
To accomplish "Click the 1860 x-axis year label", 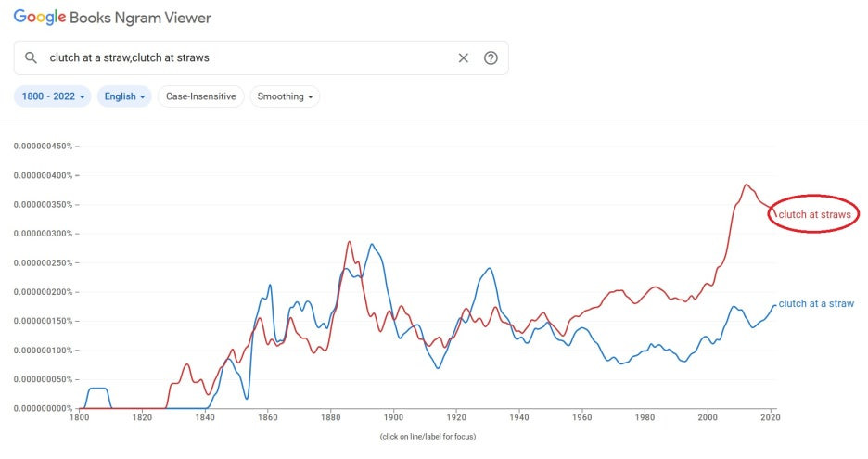I will coord(268,417).
